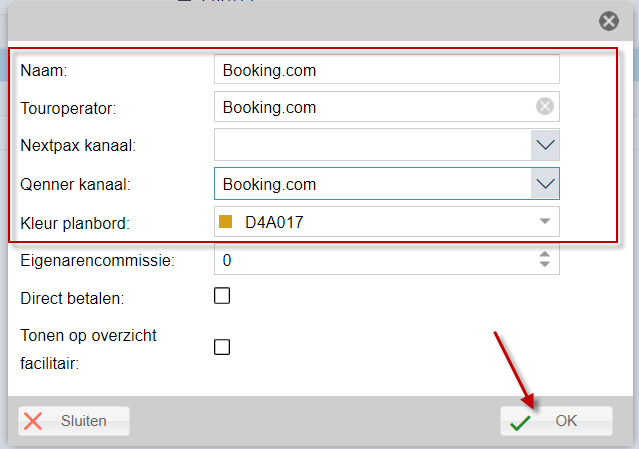Increase Eigenarencommissie with the up arrow
The image size is (639, 449).
pos(544,254)
